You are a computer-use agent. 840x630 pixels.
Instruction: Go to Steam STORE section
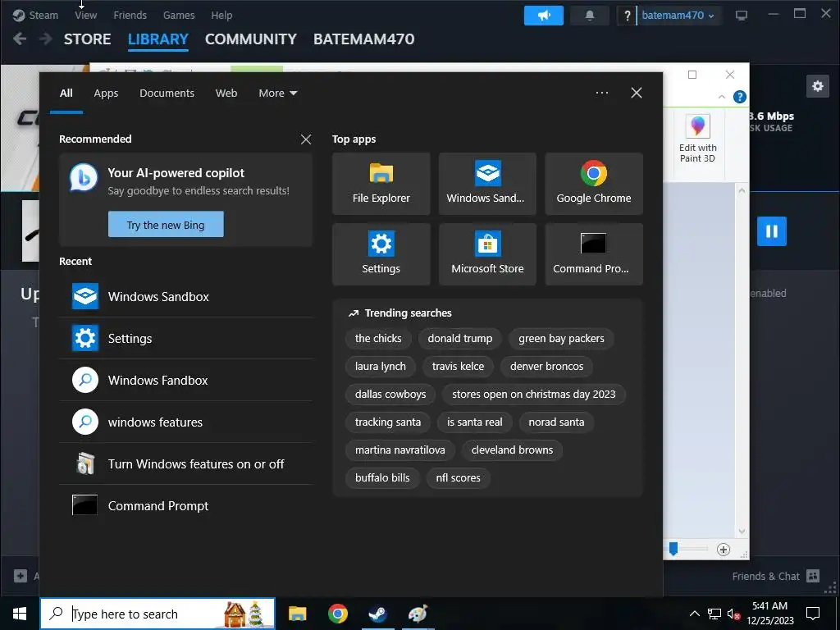tap(87, 39)
